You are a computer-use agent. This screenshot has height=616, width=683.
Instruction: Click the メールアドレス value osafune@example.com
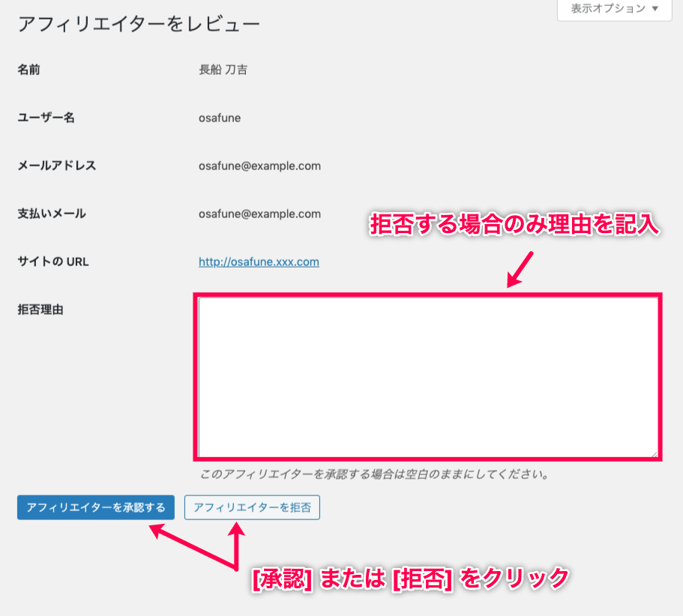(259, 166)
